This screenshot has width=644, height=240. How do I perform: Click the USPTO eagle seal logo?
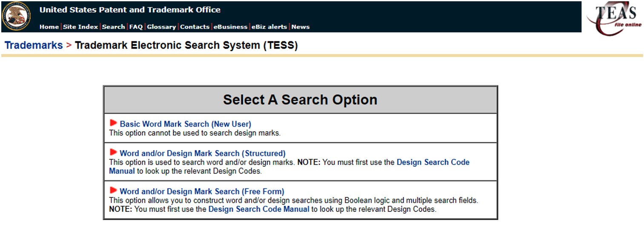(x=16, y=16)
